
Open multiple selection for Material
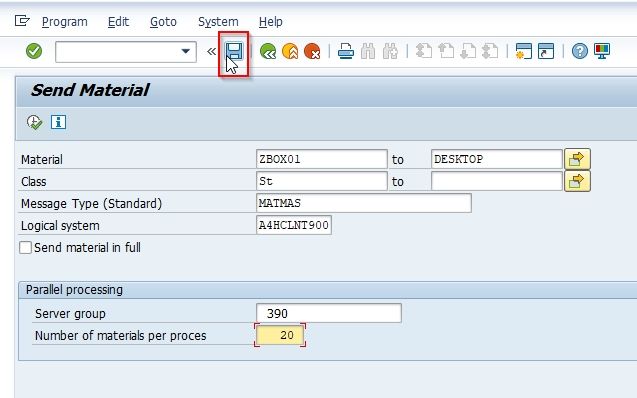click(577, 159)
